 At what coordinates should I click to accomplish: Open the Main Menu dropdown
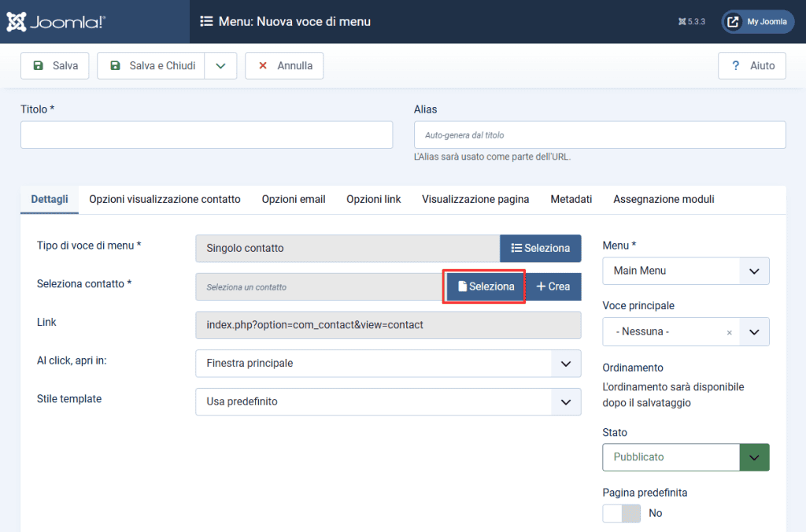tap(685, 271)
